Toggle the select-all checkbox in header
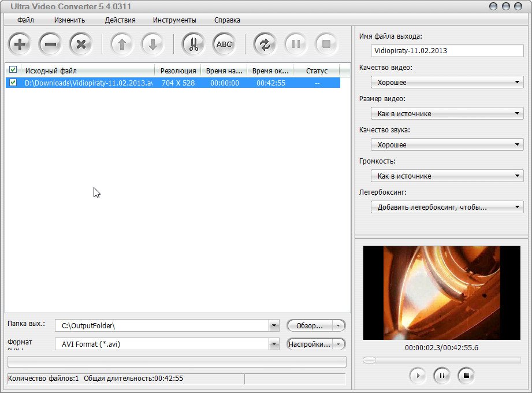Image resolution: width=532 pixels, height=393 pixels. 13,69
